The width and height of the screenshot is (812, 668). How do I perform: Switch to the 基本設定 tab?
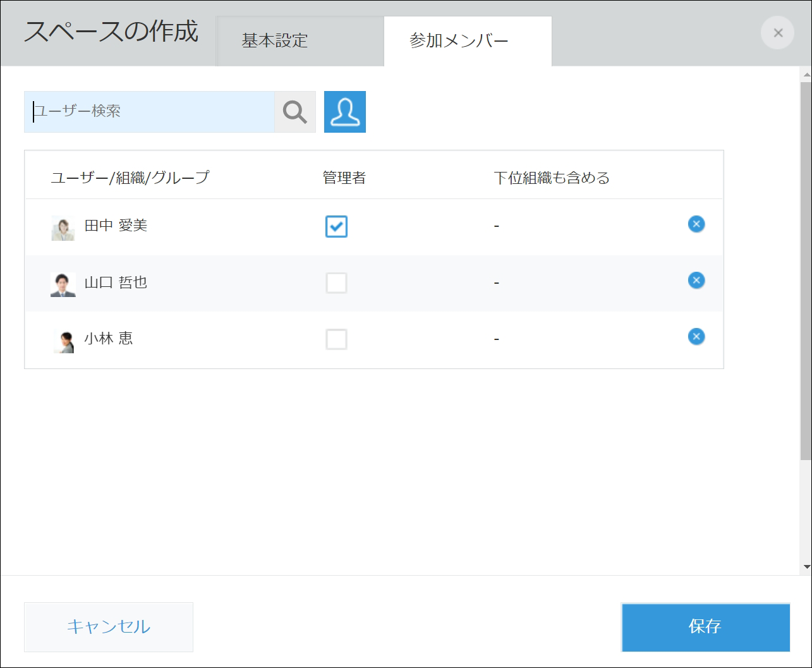[274, 40]
